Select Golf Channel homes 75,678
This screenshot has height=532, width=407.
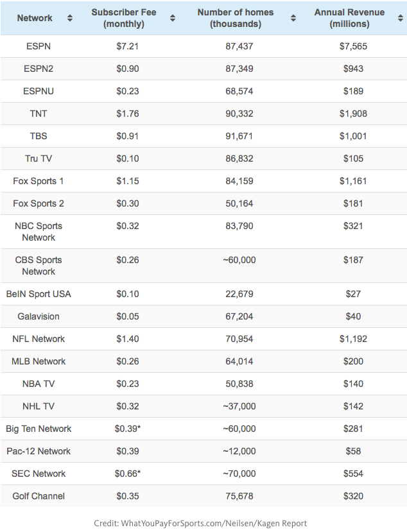(x=239, y=496)
